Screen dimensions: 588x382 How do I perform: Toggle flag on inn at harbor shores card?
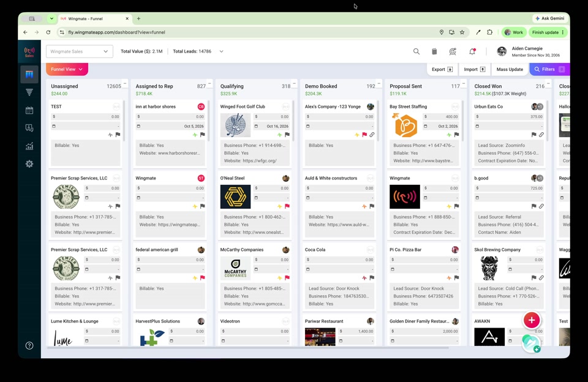203,135
